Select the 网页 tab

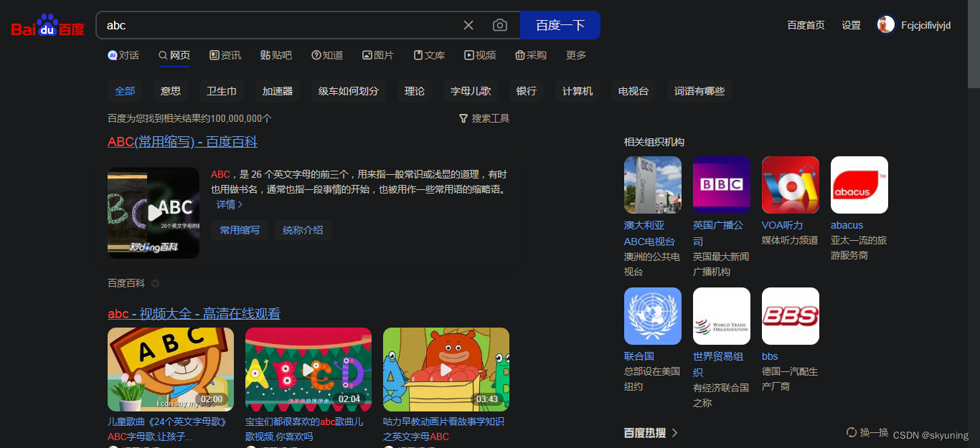[174, 55]
